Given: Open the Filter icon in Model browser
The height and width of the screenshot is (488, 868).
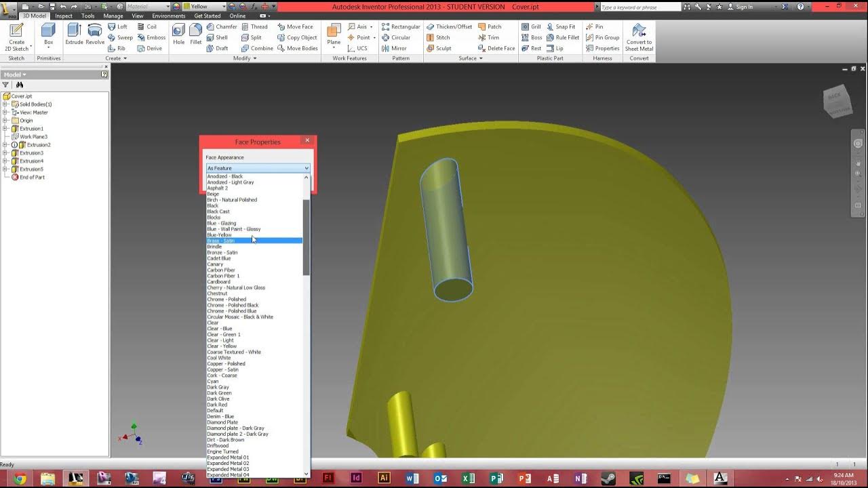Looking at the screenshot, I should tap(6, 85).
